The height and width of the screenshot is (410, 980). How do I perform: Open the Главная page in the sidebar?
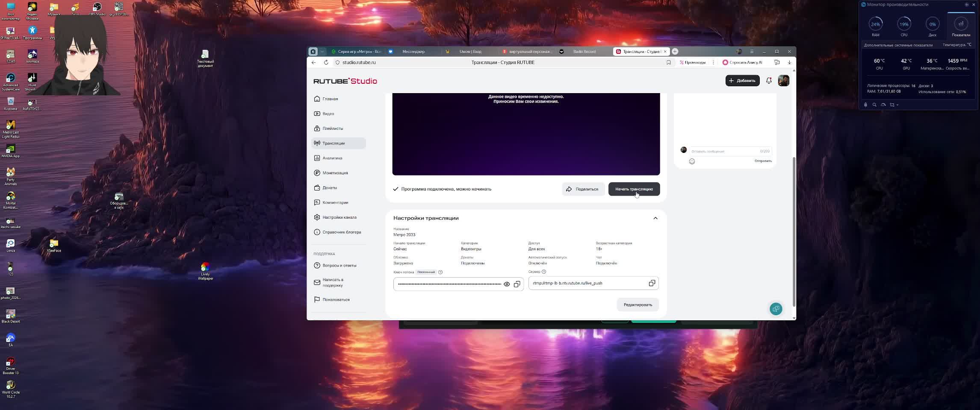pyautogui.click(x=339, y=99)
